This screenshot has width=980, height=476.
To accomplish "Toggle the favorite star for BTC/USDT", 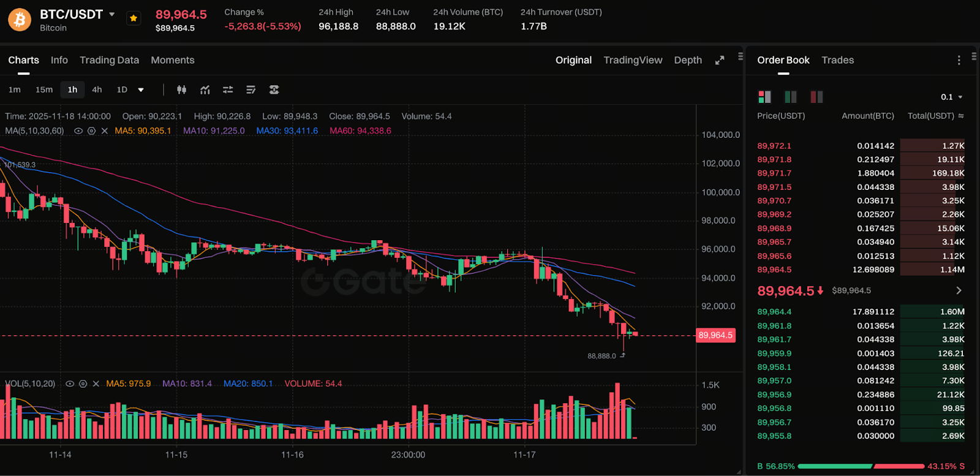I will pos(134,18).
